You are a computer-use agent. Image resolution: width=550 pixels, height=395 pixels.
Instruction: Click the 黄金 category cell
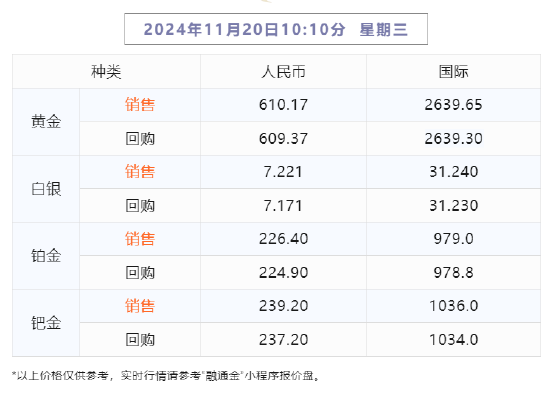click(46, 122)
